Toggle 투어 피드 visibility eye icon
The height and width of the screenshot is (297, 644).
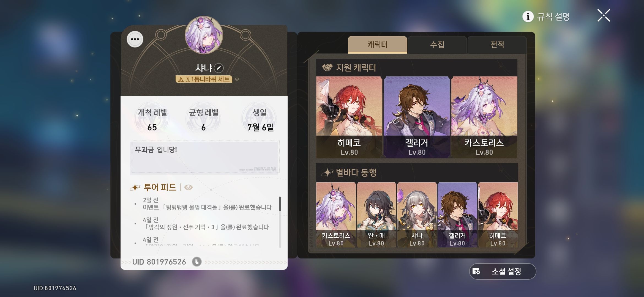click(189, 188)
